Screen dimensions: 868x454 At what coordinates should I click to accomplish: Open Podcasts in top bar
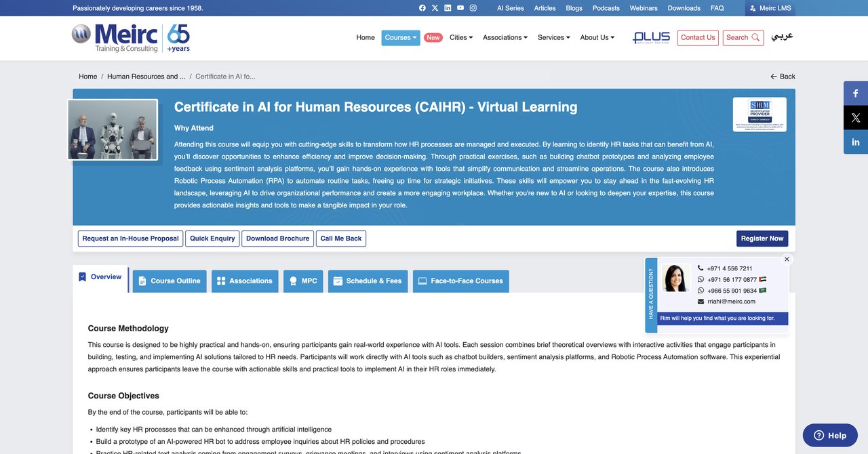click(x=606, y=8)
